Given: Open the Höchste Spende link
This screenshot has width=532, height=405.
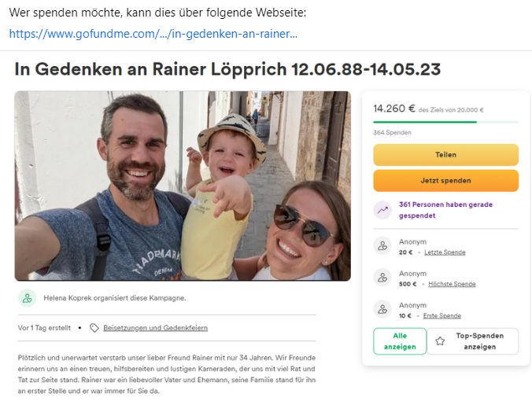Looking at the screenshot, I should (452, 284).
